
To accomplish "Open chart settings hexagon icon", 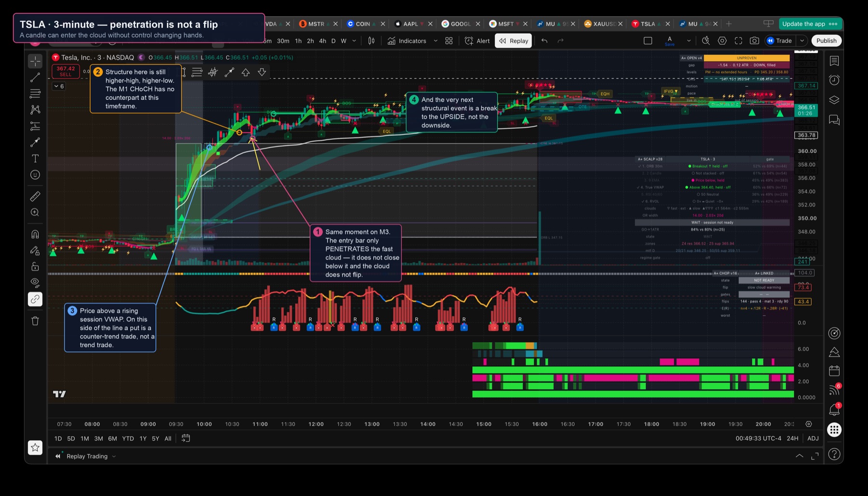I will click(722, 41).
